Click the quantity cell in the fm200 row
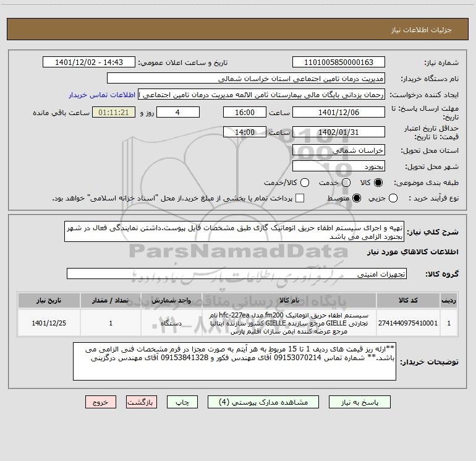The height and width of the screenshot is (461, 476). click(111, 323)
